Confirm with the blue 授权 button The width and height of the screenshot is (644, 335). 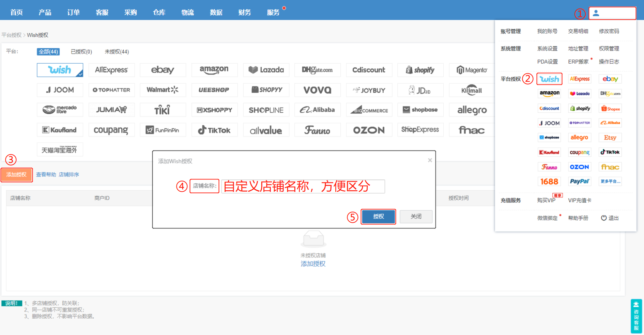(x=378, y=217)
